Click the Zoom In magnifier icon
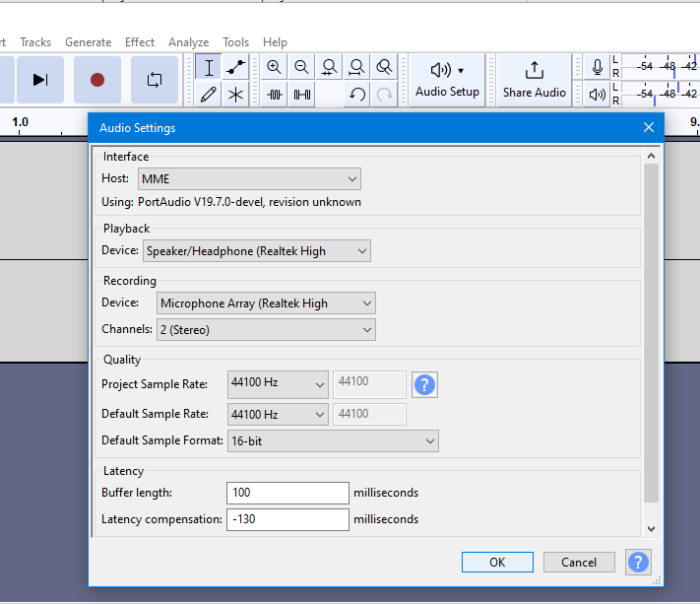 click(x=274, y=67)
